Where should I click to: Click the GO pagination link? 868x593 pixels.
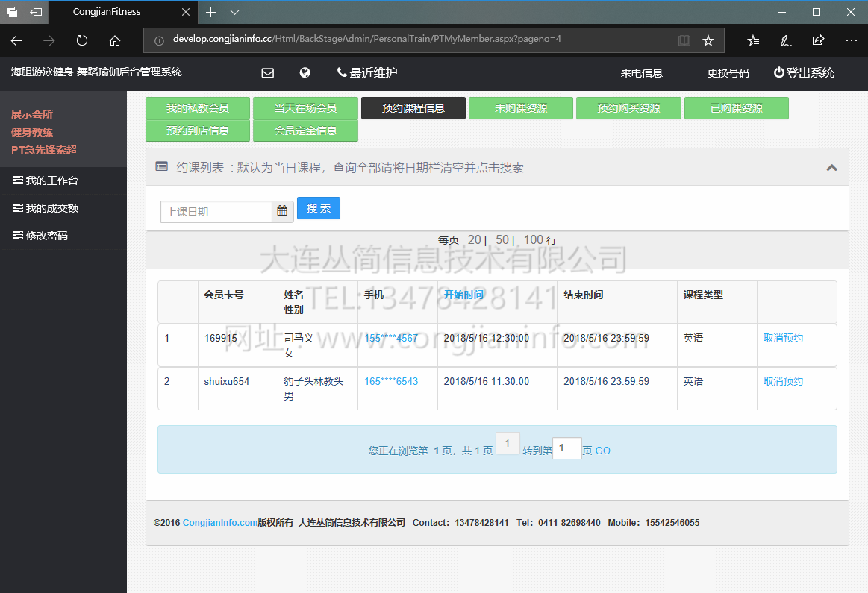(603, 451)
